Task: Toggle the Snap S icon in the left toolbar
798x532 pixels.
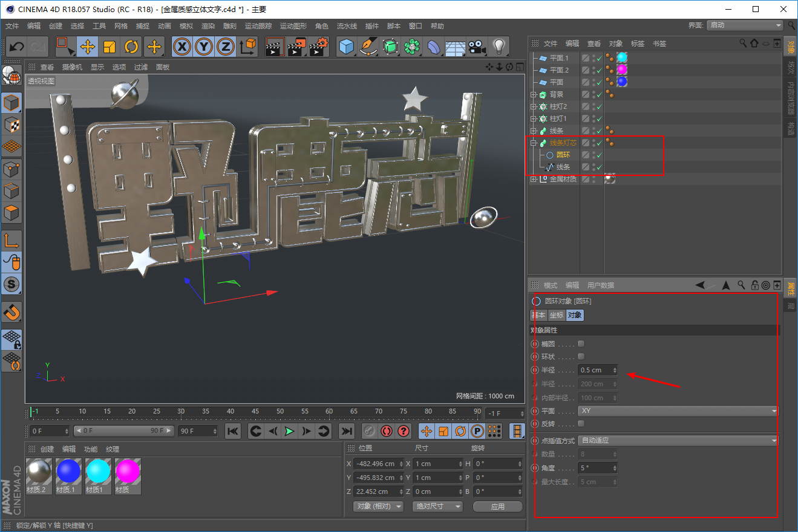Action: [x=12, y=284]
